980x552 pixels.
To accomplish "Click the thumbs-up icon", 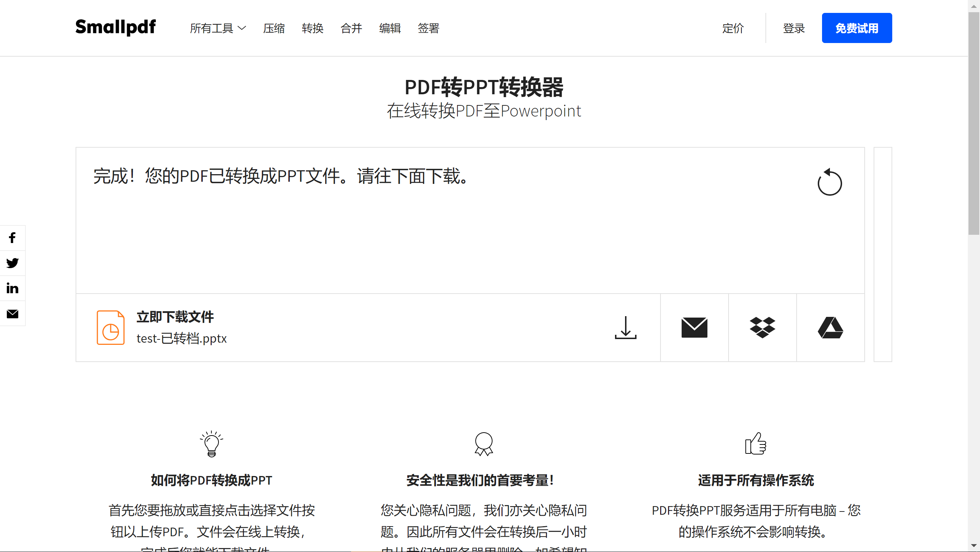I will pyautogui.click(x=755, y=443).
